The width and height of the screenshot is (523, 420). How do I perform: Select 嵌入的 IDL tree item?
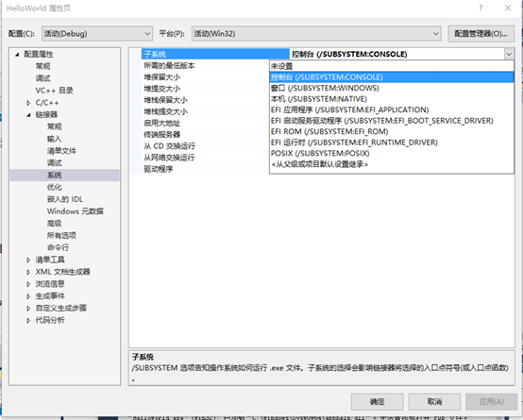click(x=65, y=199)
